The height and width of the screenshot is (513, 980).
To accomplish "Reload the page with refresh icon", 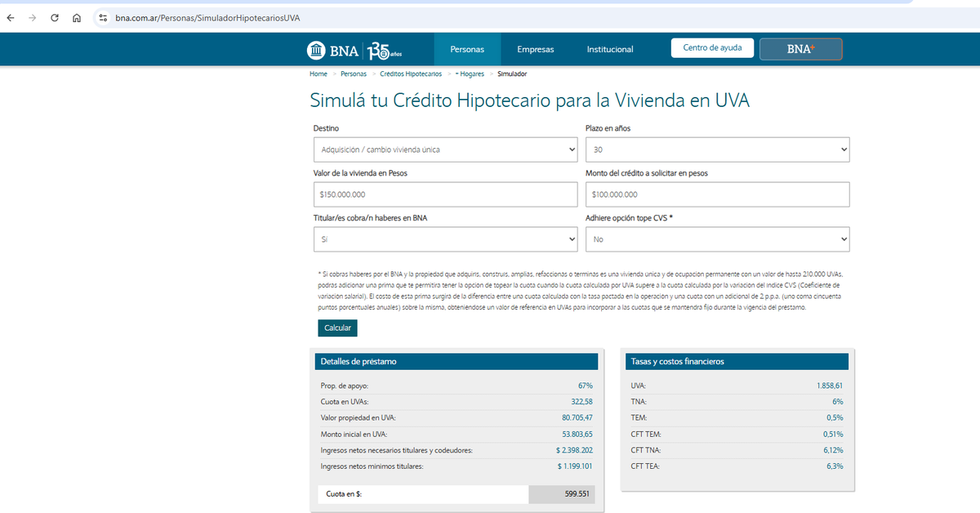I will pos(55,17).
